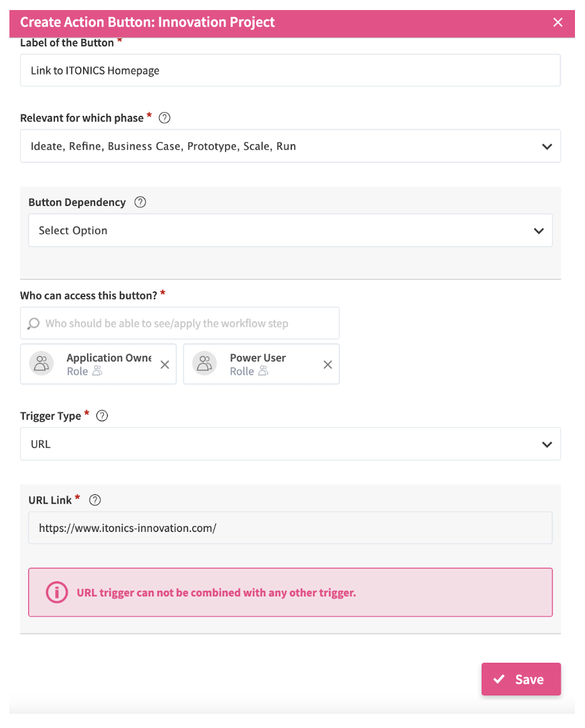Screen dimensions: 585x728
Task: Open the Relevant for which phase dropdown
Action: [290, 146]
